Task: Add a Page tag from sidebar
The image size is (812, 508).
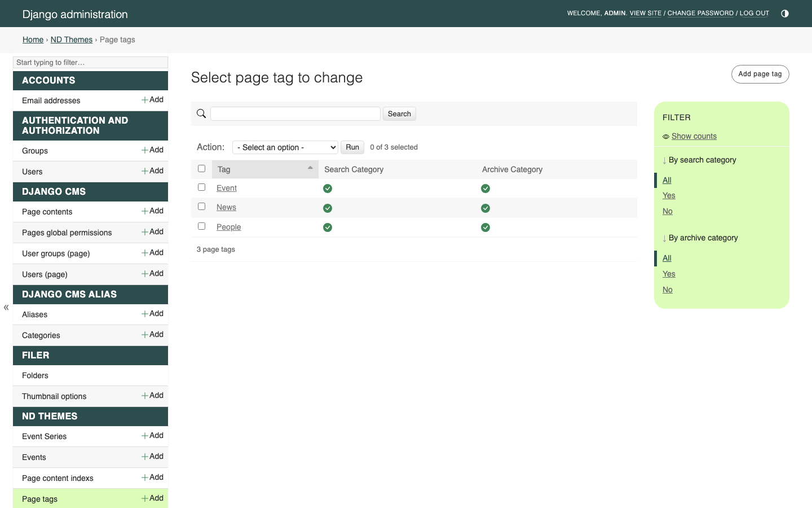Action: coord(152,498)
